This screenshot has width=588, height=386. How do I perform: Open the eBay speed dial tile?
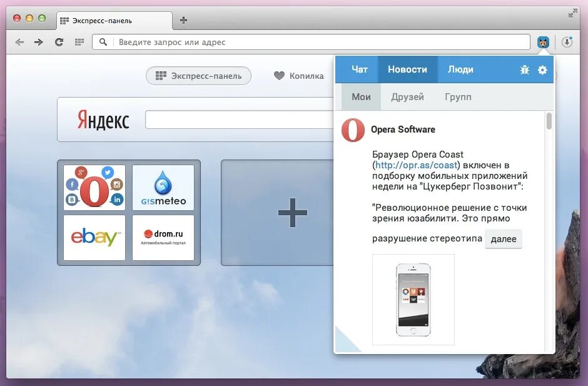coord(94,238)
